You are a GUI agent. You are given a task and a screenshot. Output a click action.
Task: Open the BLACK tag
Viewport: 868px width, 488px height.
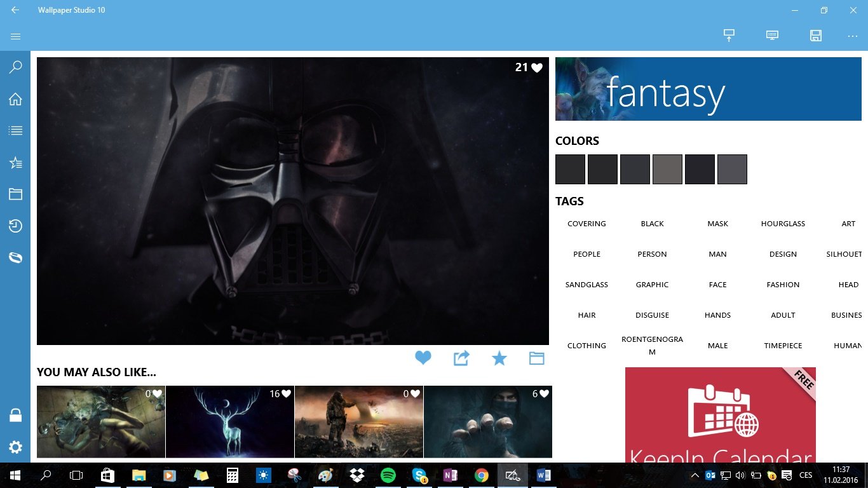652,224
